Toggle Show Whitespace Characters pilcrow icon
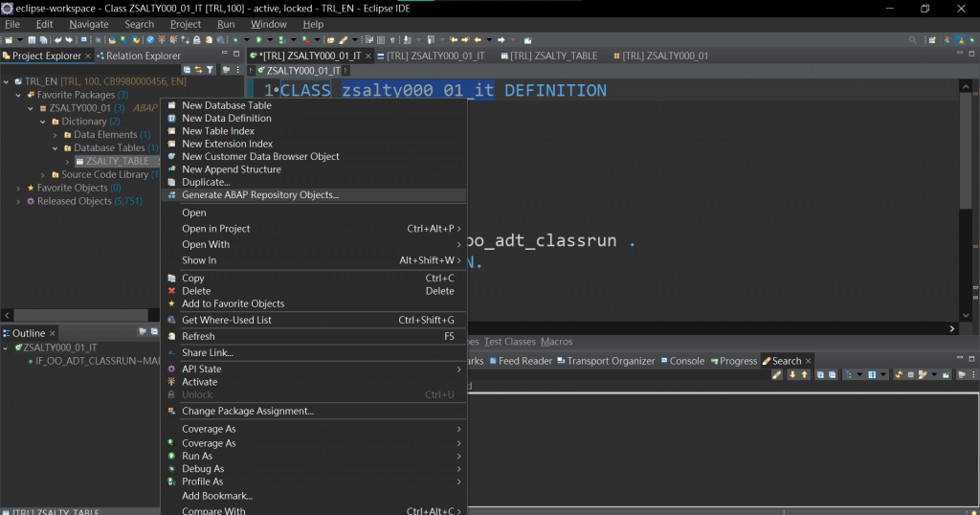The image size is (980, 515). pyautogui.click(x=392, y=40)
